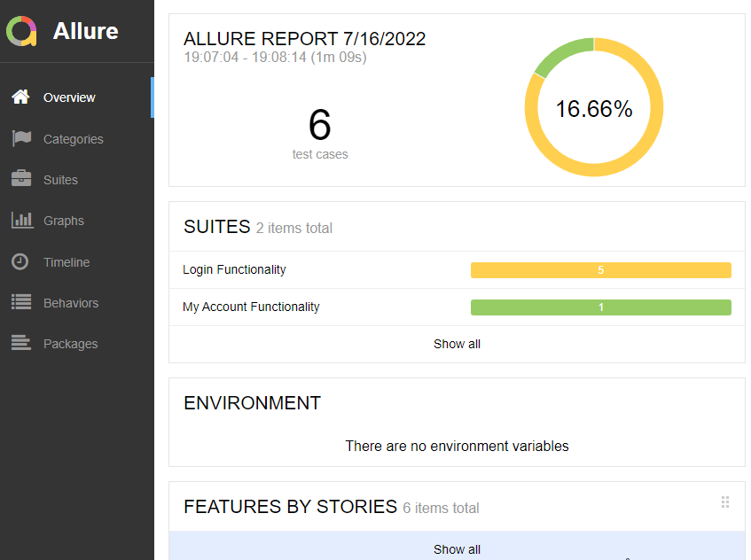
Task: Click the green segment of the donut chart
Action: pos(561,54)
